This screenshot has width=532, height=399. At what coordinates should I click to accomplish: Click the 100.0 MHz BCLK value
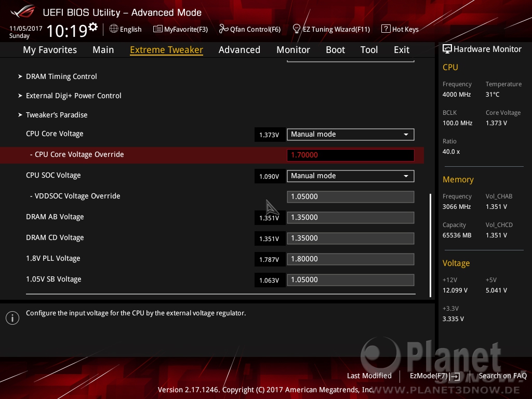(457, 123)
